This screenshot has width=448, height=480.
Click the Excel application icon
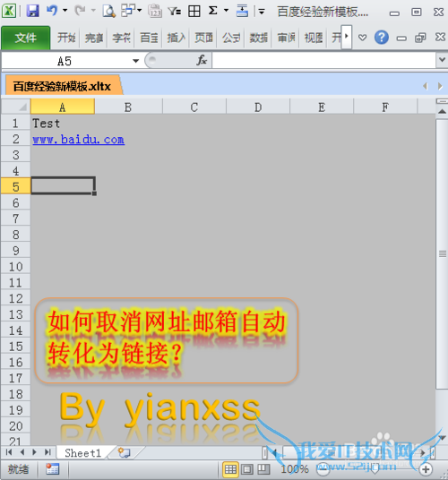[x=9, y=11]
